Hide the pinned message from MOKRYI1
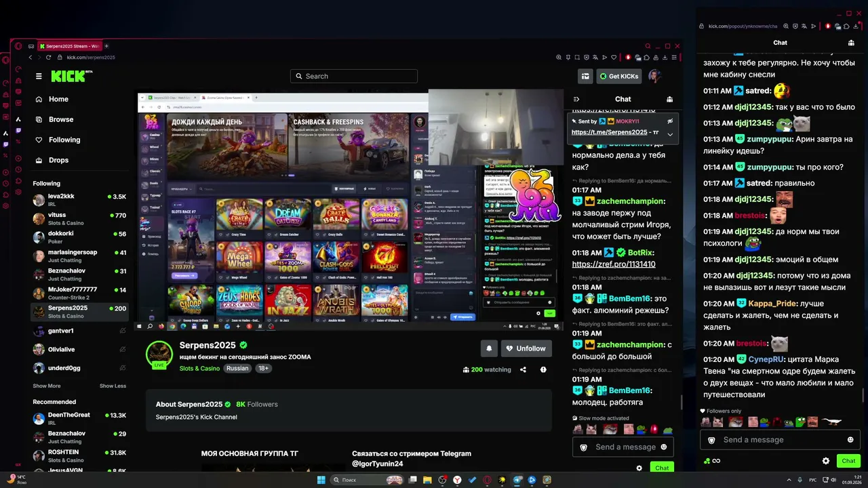Image resolution: width=868 pixels, height=488 pixels. (x=670, y=121)
